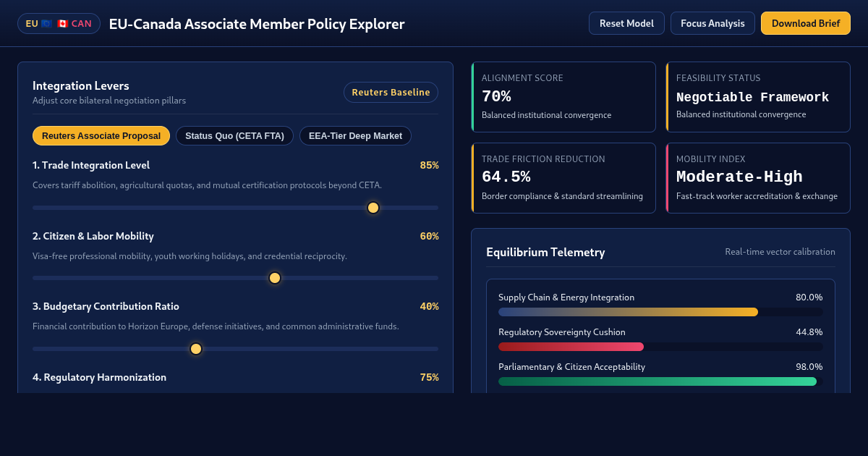Click the 98.0% acceptability value
Image resolution: width=868 pixels, height=456 pixels.
click(809, 367)
